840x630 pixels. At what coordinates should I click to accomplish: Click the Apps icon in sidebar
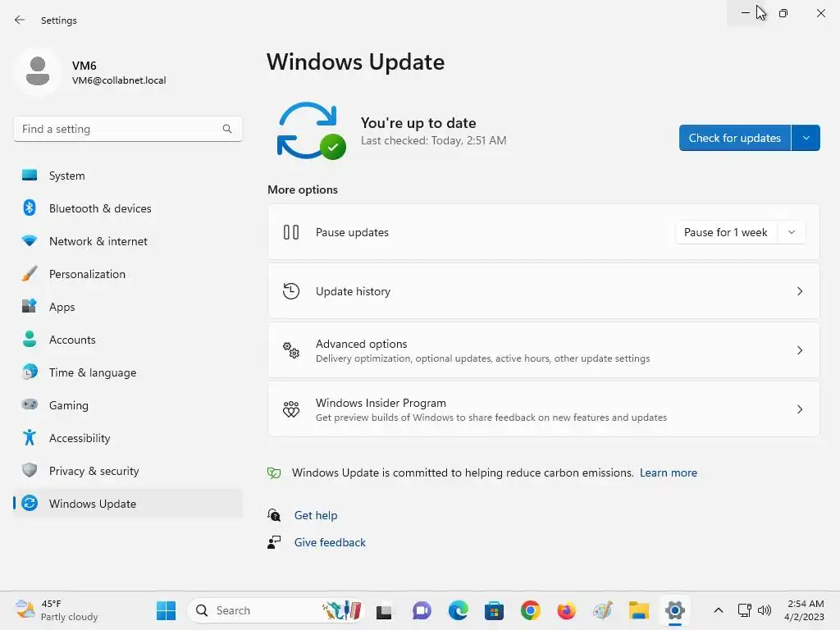click(x=30, y=307)
